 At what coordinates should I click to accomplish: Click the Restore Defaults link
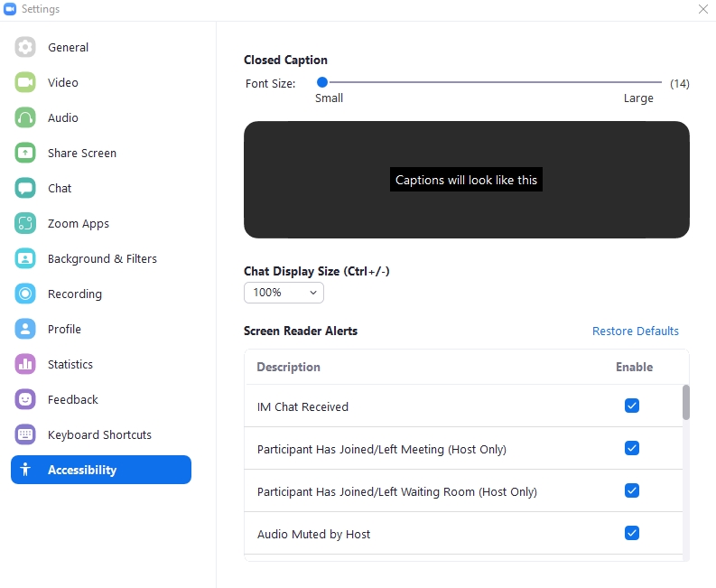[635, 331]
